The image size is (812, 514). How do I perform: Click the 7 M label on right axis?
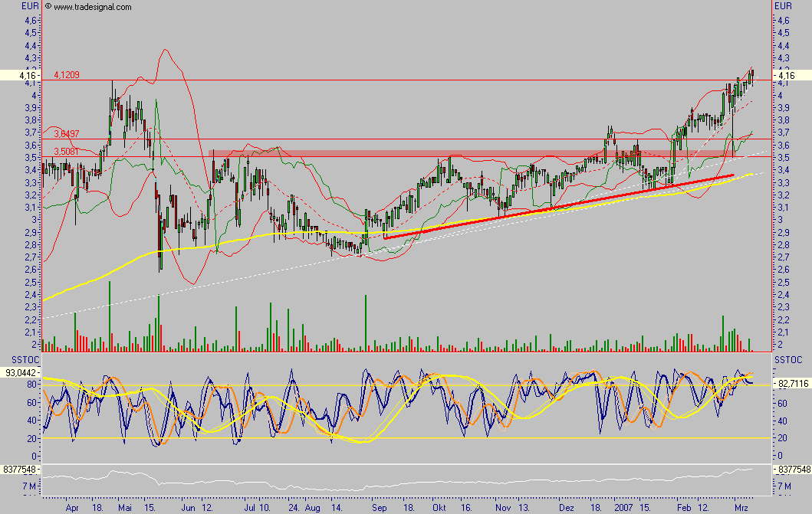click(x=784, y=486)
